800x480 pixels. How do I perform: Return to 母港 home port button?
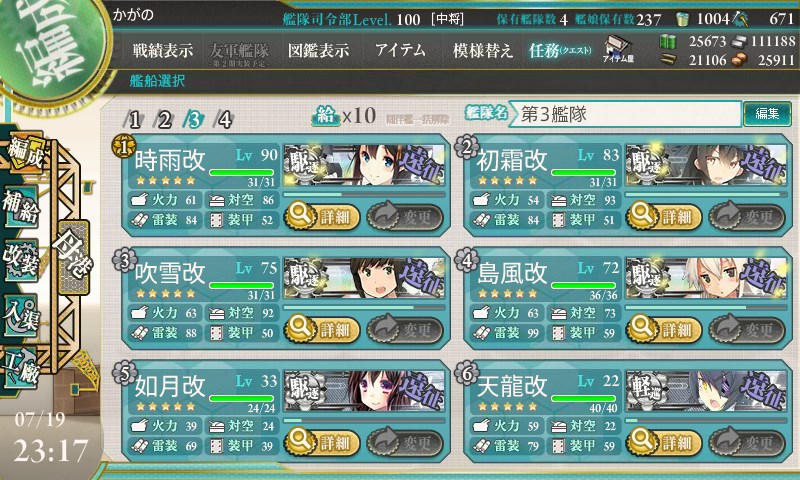(74, 257)
